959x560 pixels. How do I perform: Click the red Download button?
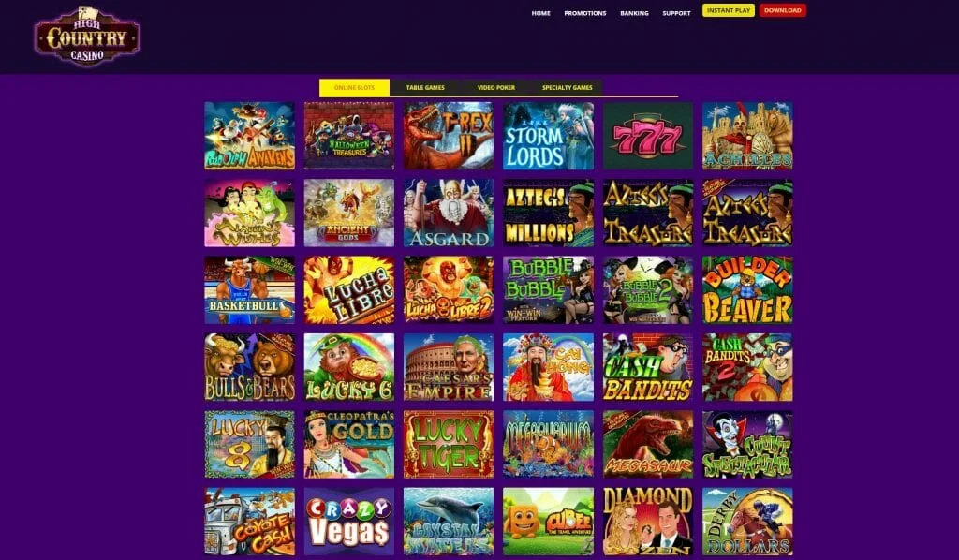click(783, 10)
